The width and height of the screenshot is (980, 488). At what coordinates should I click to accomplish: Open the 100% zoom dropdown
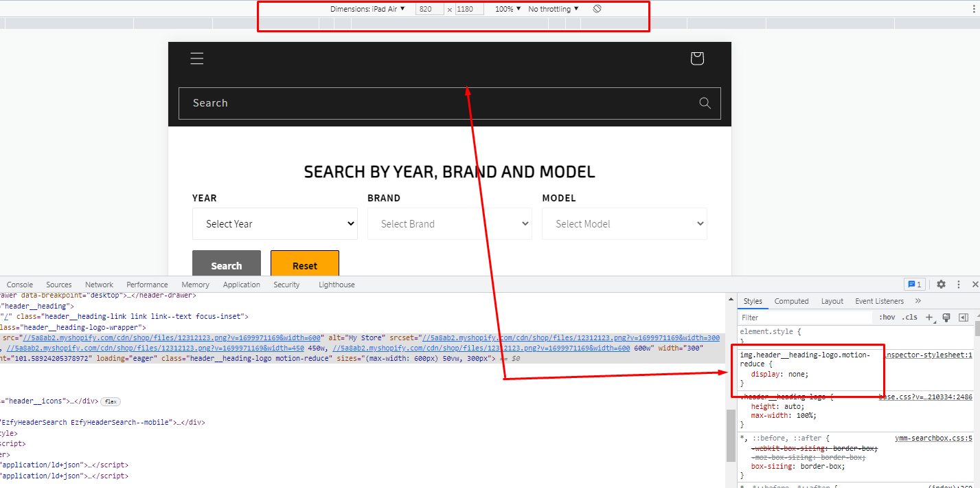508,9
